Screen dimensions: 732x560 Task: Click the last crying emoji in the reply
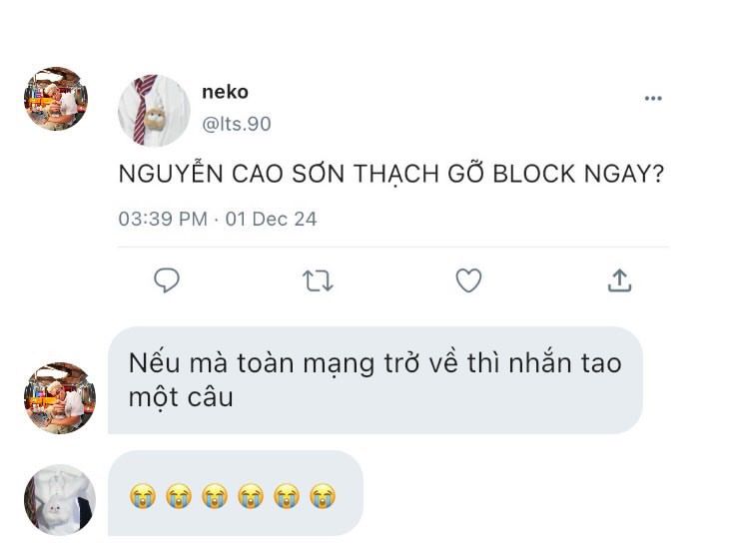click(323, 496)
